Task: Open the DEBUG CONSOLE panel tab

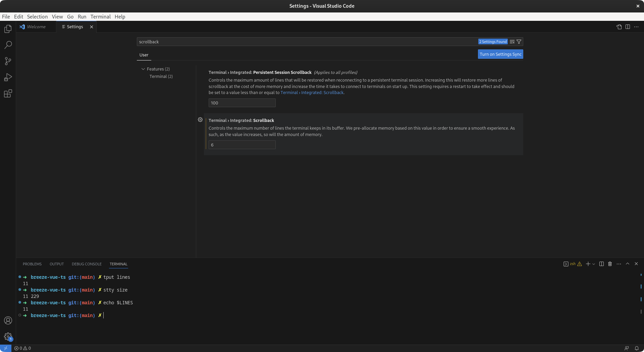Action: click(87, 264)
